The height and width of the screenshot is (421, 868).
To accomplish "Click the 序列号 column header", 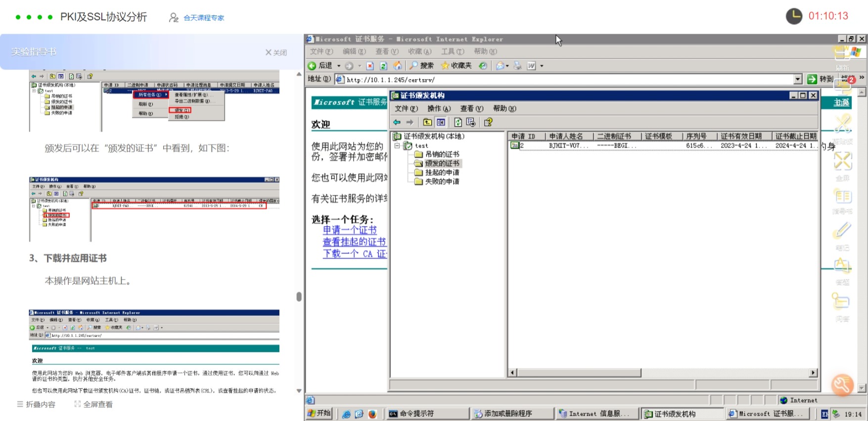I will coord(699,136).
